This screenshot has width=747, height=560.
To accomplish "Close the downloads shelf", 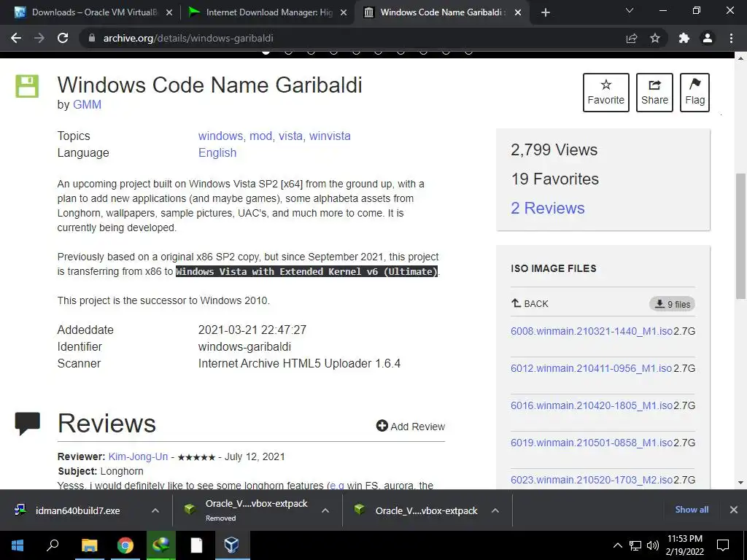I will coord(734,510).
